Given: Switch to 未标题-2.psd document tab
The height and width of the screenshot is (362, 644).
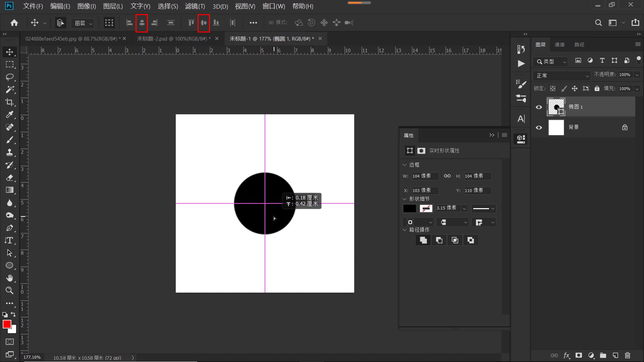Looking at the screenshot, I should (x=173, y=39).
